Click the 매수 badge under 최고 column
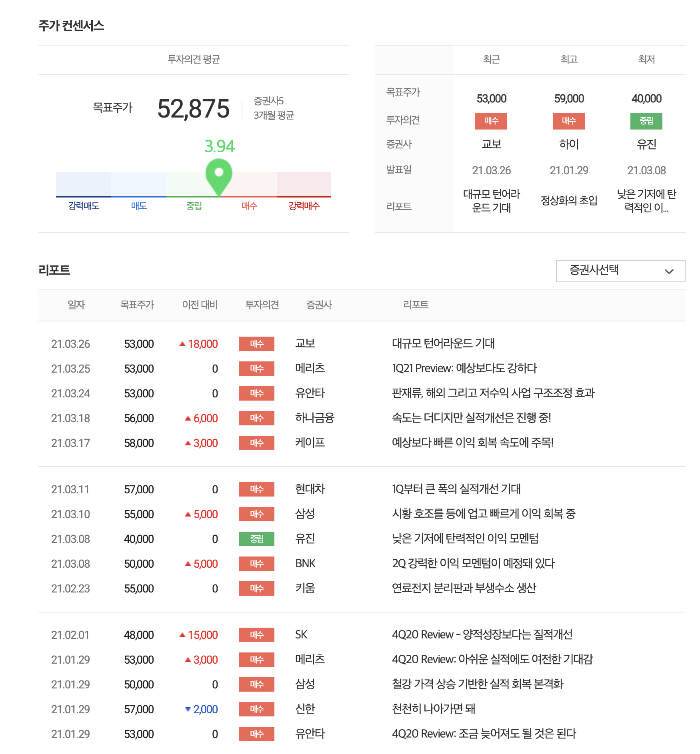Screen dimensions: 700x754 pyautogui.click(x=569, y=121)
